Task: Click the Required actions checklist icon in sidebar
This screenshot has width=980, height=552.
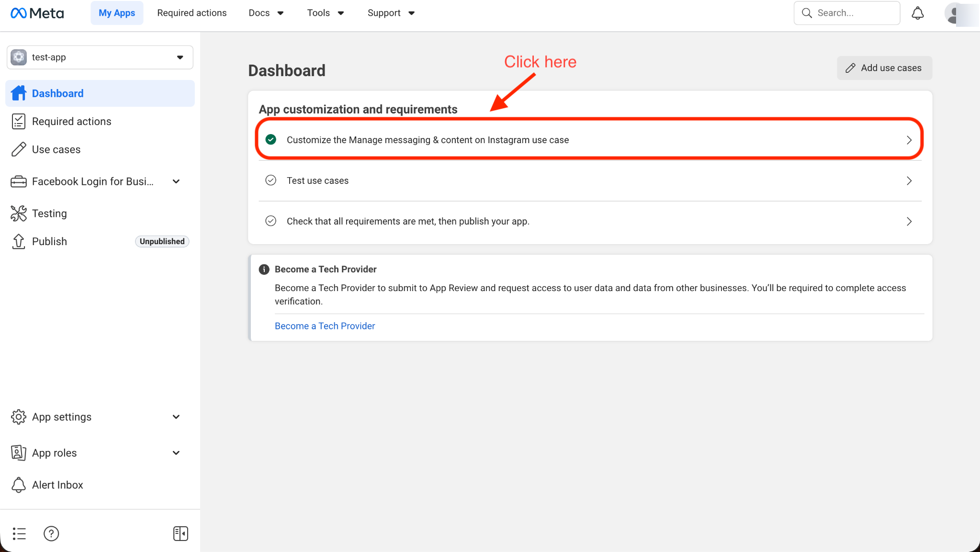Action: click(x=19, y=122)
